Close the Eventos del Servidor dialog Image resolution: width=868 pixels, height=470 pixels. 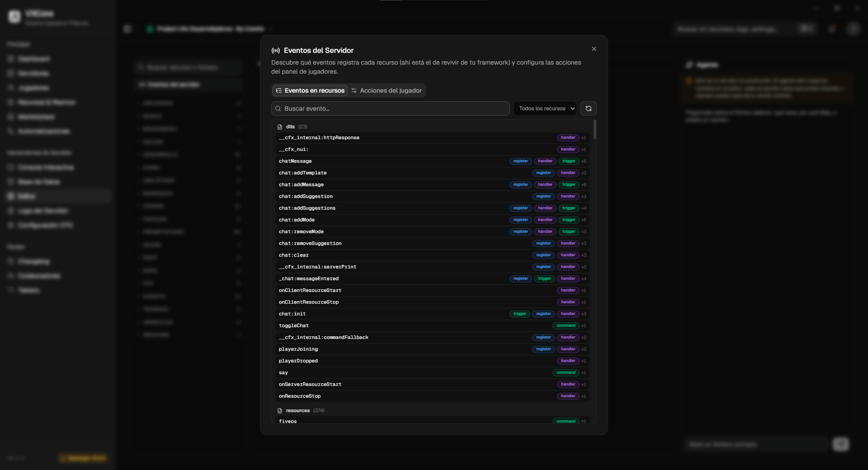594,49
